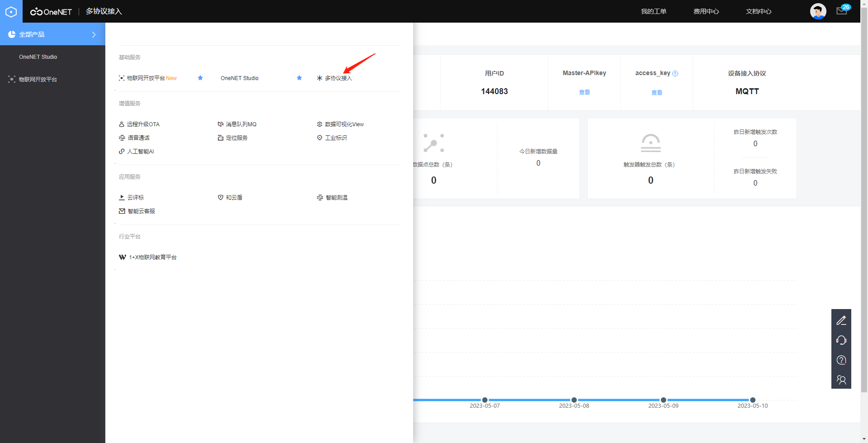
Task: Click the OneNET logo
Action: (51, 11)
